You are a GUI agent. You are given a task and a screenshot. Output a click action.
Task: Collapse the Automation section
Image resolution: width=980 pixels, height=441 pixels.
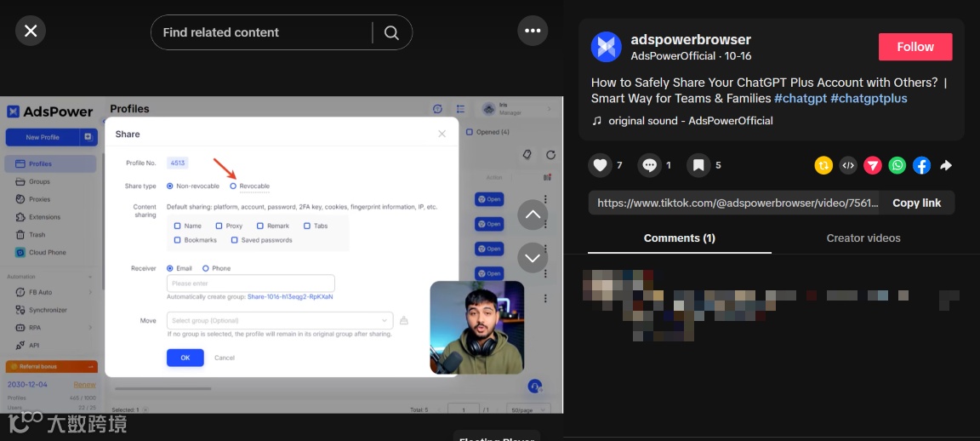pos(90,277)
